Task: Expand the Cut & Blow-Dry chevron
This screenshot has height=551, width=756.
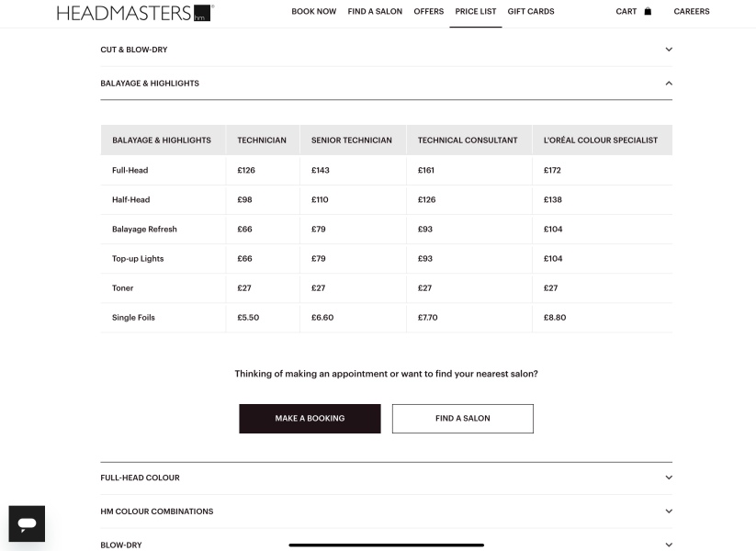Action: (669, 50)
